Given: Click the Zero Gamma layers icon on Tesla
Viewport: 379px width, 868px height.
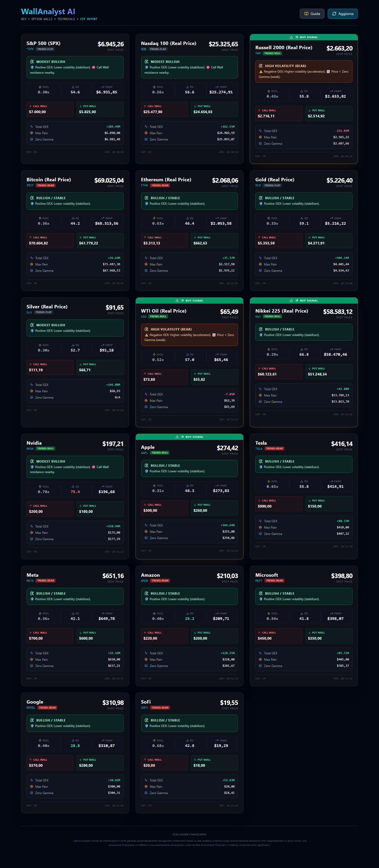Looking at the screenshot, I should pos(260,534).
